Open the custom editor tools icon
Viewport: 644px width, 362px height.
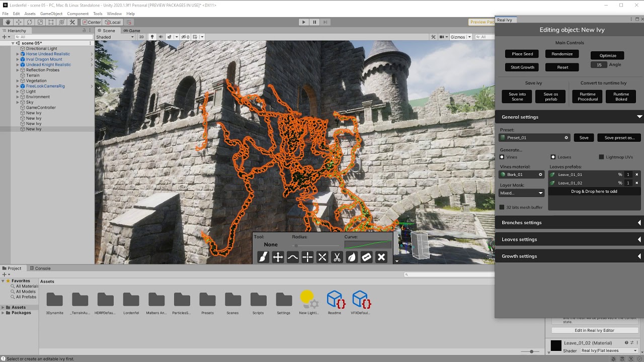coord(72,22)
